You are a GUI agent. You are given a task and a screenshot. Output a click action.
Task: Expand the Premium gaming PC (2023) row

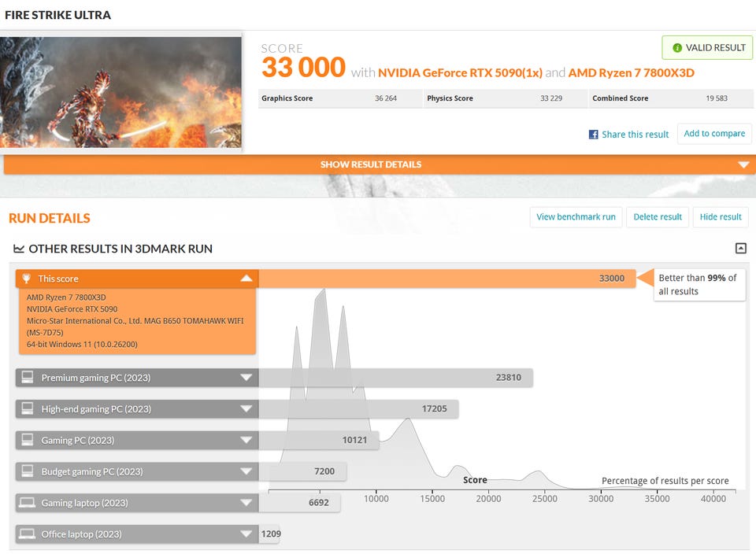coord(246,377)
